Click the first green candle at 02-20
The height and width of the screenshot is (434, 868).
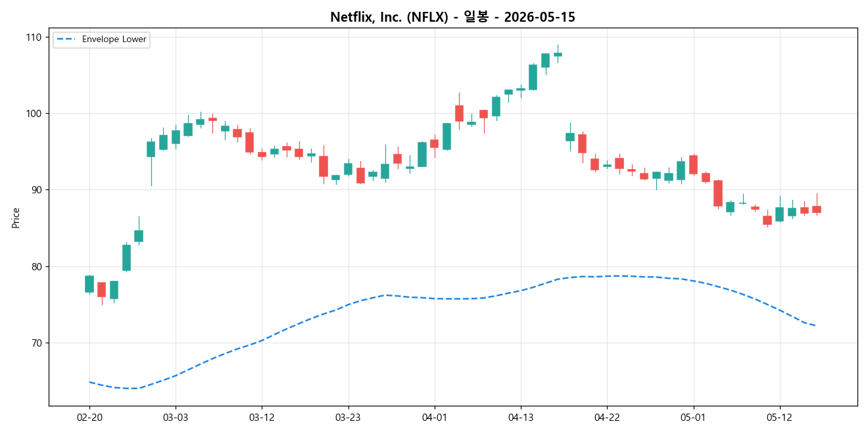coord(89,284)
